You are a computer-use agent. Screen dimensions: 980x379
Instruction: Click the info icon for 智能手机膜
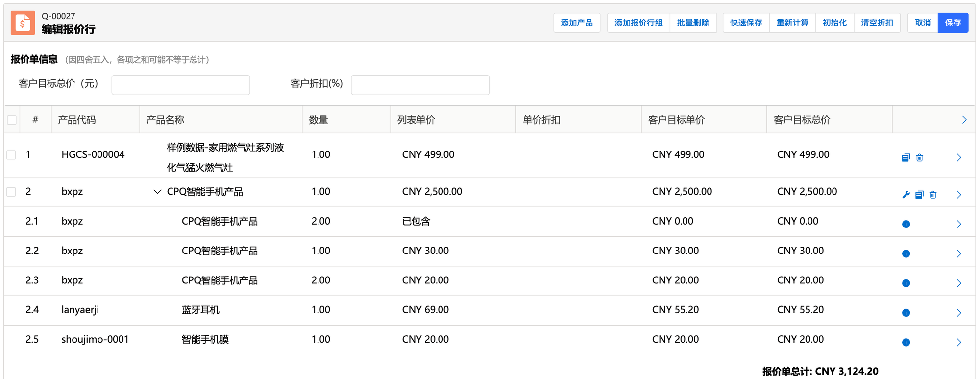906,342
